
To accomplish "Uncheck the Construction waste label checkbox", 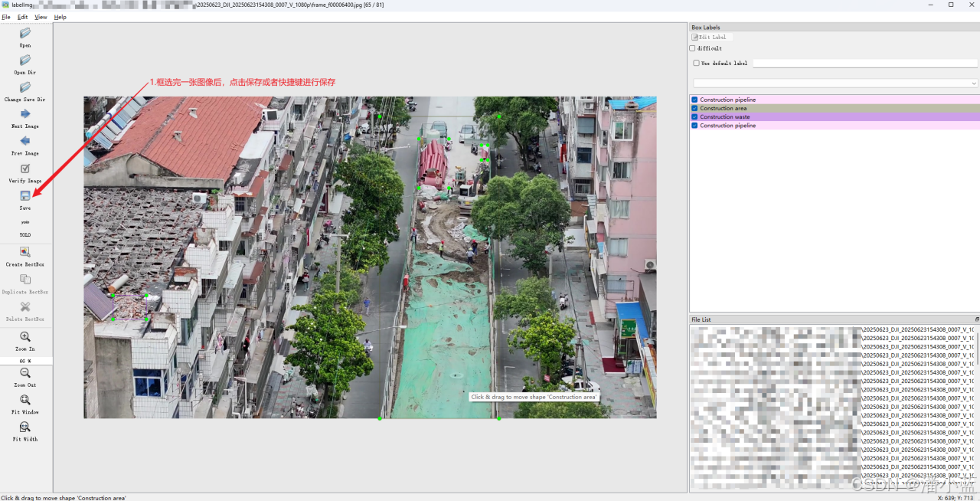I will click(x=694, y=116).
